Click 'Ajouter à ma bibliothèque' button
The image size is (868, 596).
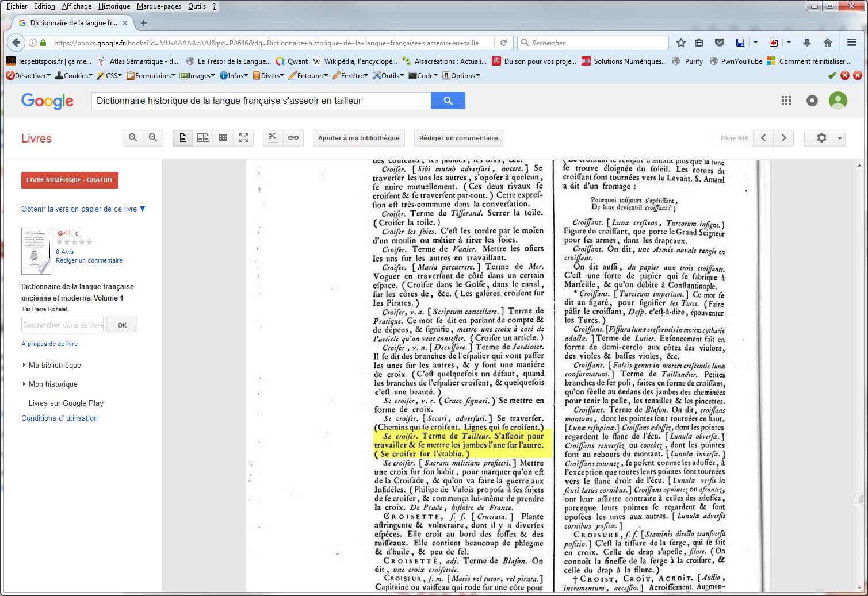tap(358, 138)
